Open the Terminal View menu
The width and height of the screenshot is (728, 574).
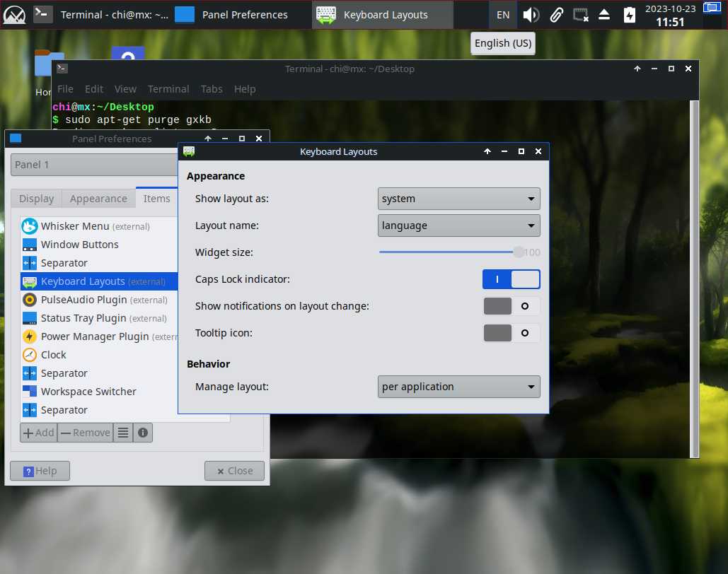point(125,89)
